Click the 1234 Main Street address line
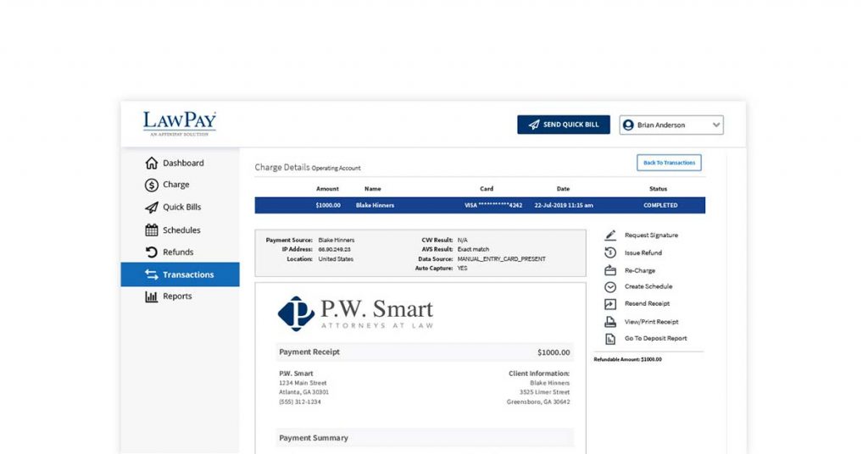 coord(303,383)
